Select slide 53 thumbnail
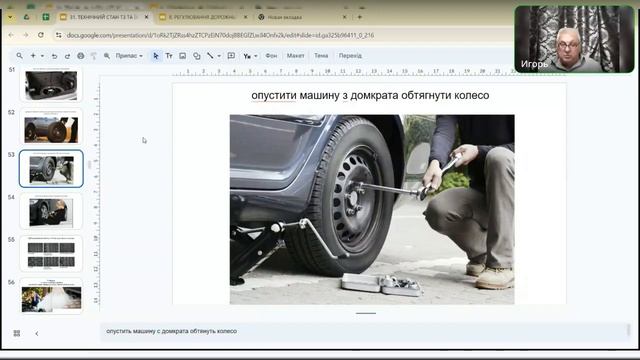Image resolution: width=640 pixels, height=360 pixels. tap(51, 169)
